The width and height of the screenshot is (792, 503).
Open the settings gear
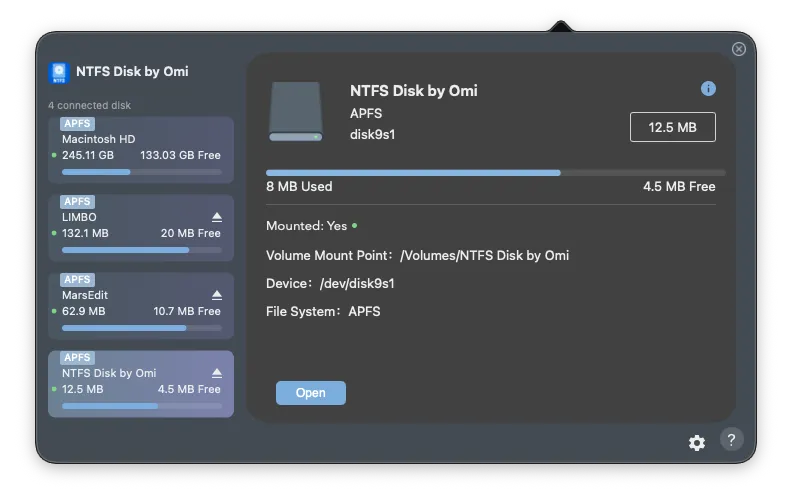pos(697,443)
